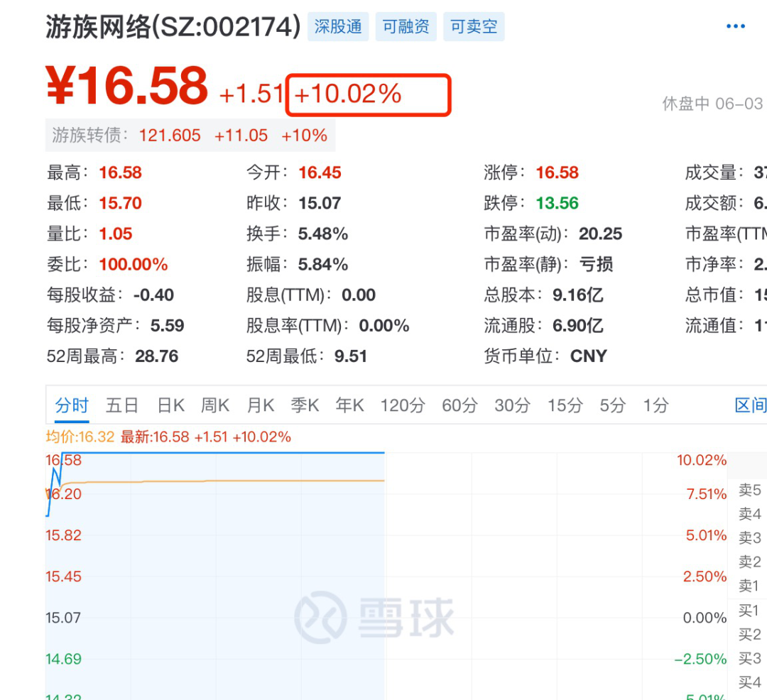Screen dimensions: 767x700
Task: Click the 股息率(TTM) value 0.00%
Action: coord(384,326)
